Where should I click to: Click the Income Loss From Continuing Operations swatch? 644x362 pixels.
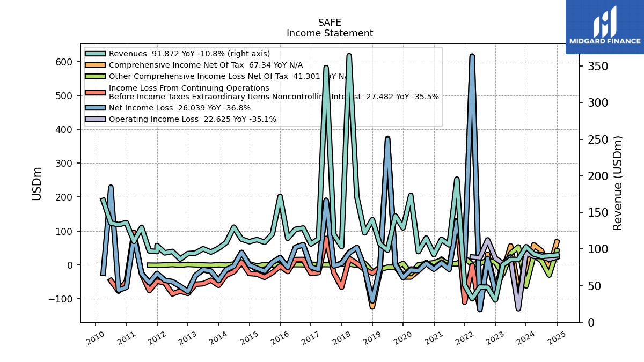pos(96,92)
